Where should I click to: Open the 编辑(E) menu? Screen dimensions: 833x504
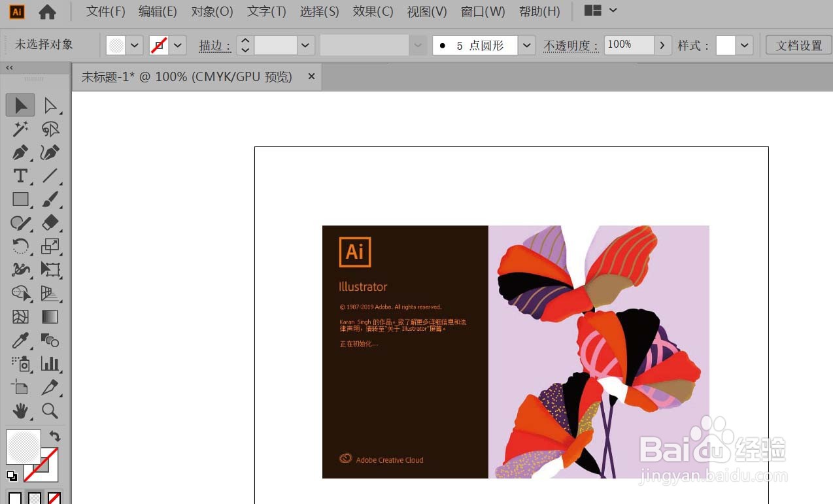click(158, 11)
